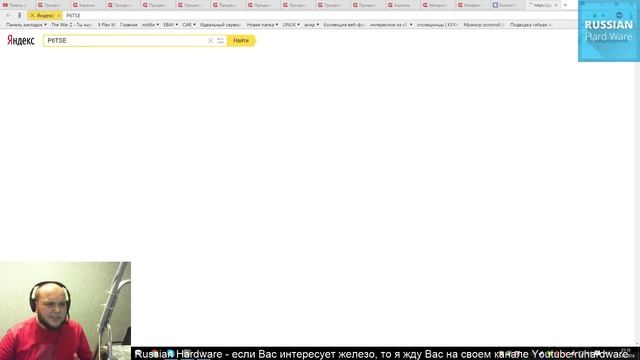Open a new tab with plus button

click(x=565, y=5)
